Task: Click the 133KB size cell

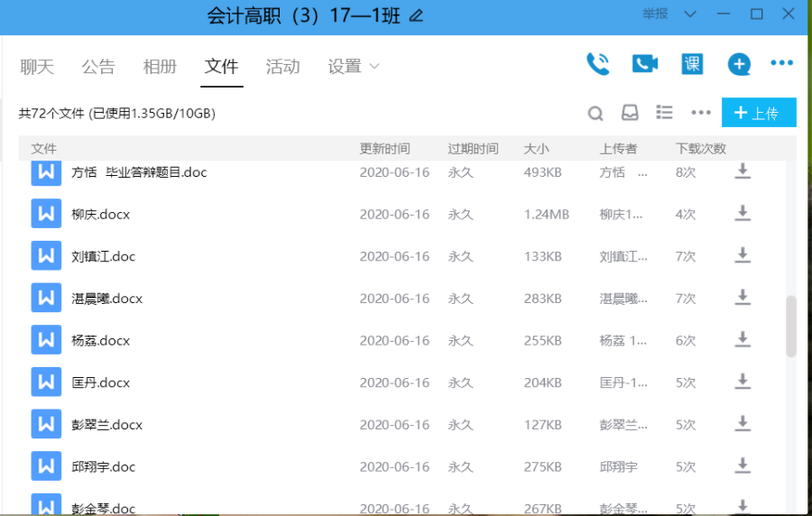Action: (x=543, y=256)
